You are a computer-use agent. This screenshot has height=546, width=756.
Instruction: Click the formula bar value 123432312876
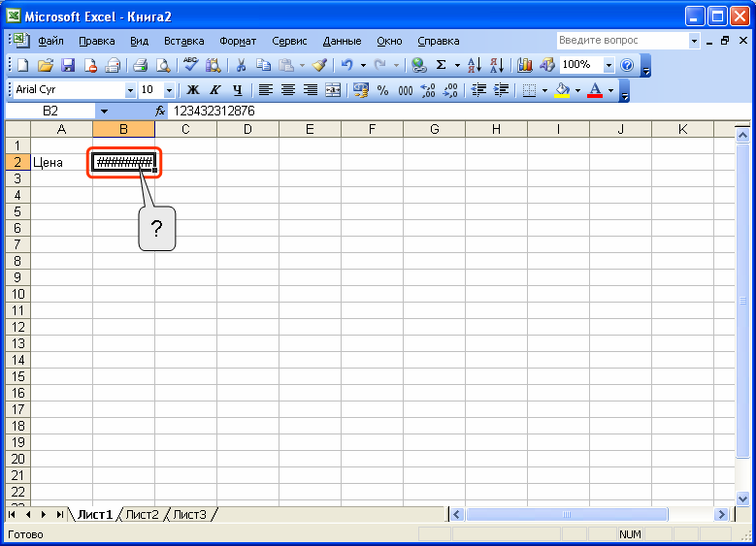214,112
